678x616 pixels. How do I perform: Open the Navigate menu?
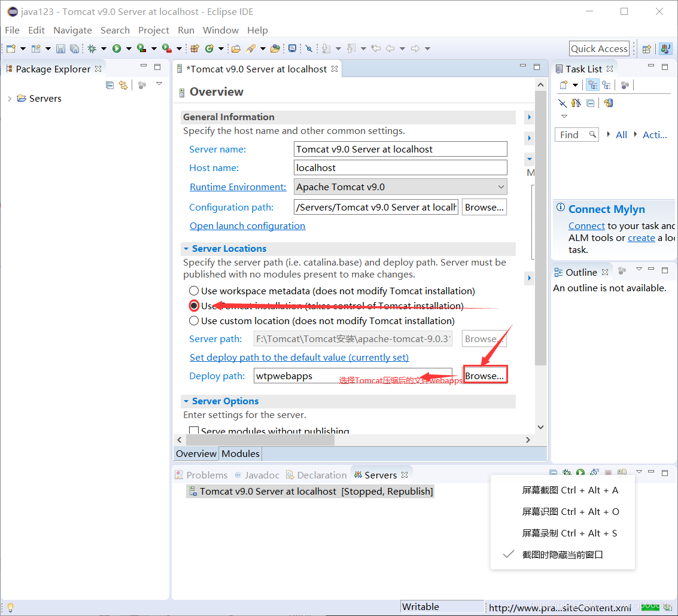click(72, 31)
